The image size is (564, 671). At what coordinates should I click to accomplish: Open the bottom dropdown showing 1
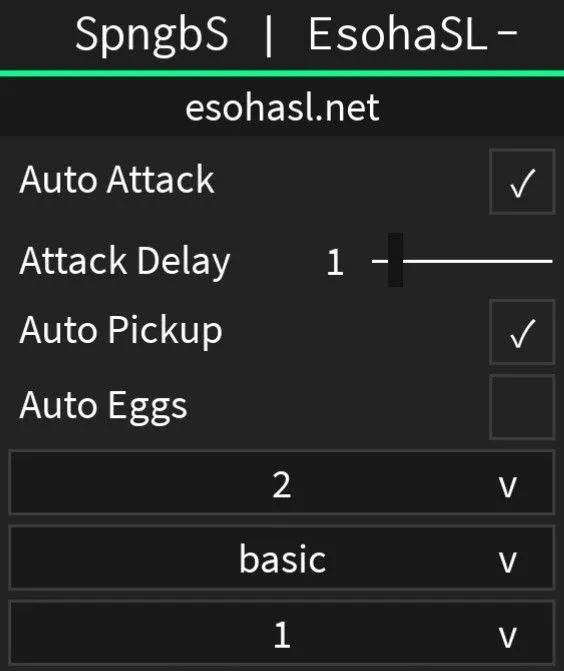pos(282,633)
